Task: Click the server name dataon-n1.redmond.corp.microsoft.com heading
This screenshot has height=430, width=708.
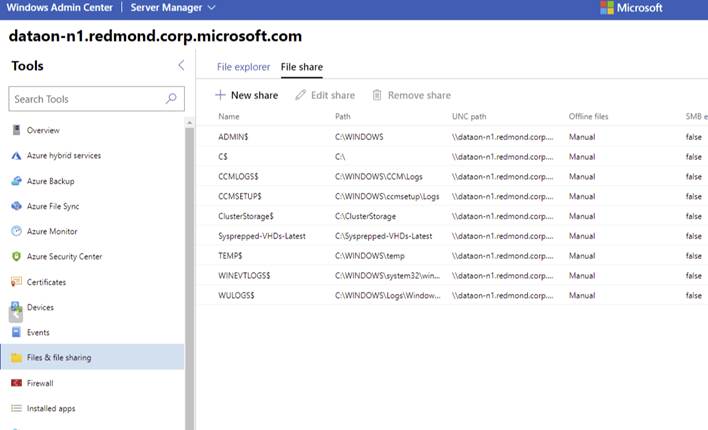Action: (x=155, y=36)
